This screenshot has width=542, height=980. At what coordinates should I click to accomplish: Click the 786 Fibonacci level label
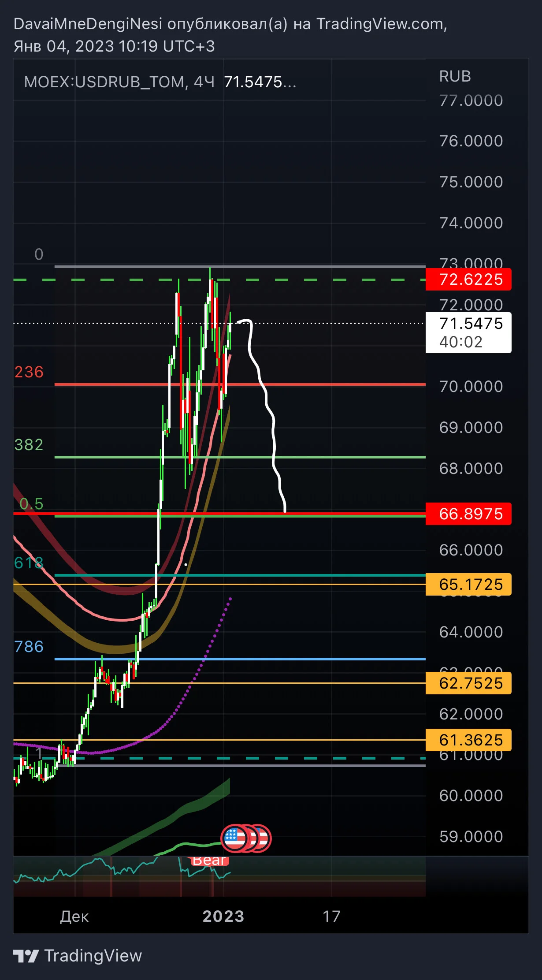click(29, 647)
